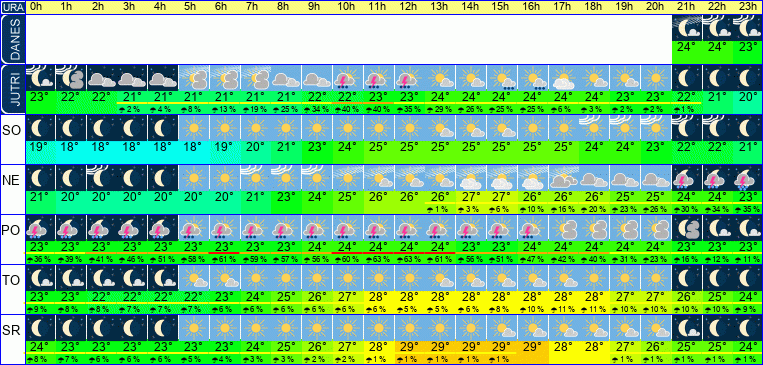Click the thunderstorm icon for JUTRI at 10h
This screenshot has height=365, width=763.
coord(348,78)
